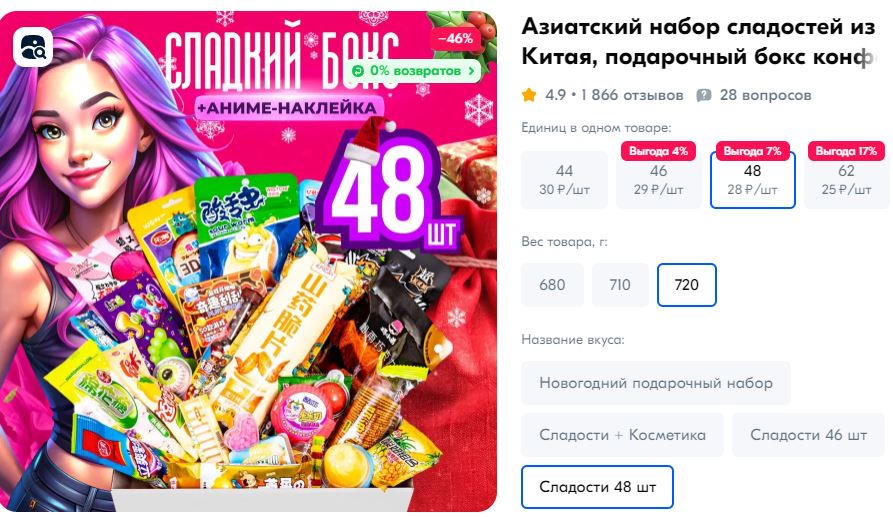Select the 680 g weight option
893x517 pixels.
pos(552,285)
